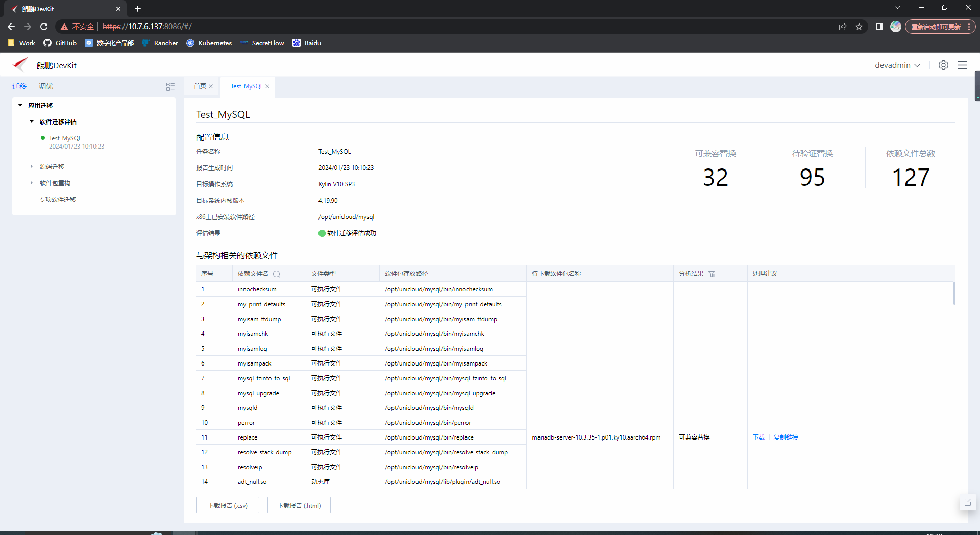The width and height of the screenshot is (980, 535).
Task: Click the browser relaunch to update button
Action: pyautogui.click(x=940, y=27)
